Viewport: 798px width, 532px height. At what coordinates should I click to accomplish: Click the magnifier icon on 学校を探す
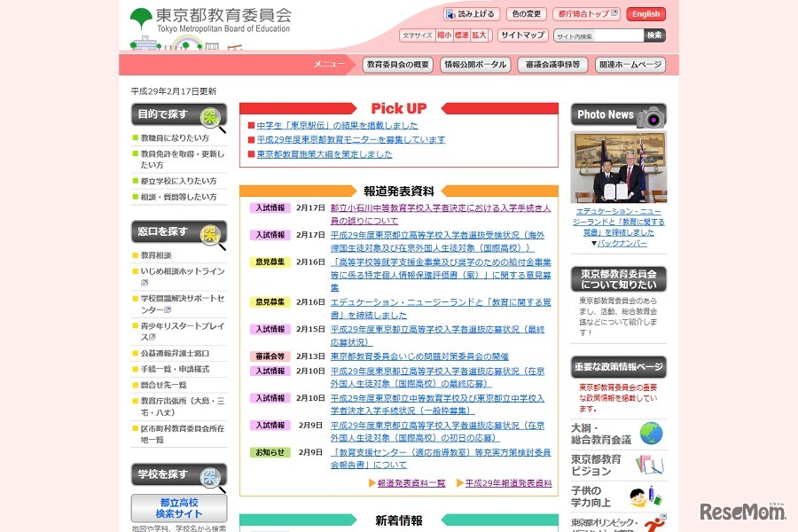pos(211,476)
